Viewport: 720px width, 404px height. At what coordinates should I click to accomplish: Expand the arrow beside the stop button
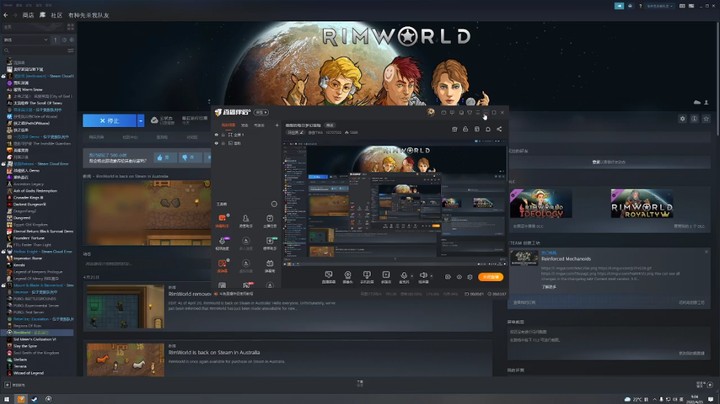pos(141,121)
